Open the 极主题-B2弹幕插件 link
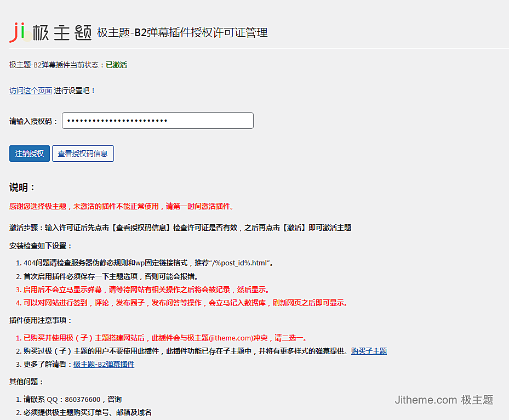Screen dimensions: 509x420 [104, 364]
